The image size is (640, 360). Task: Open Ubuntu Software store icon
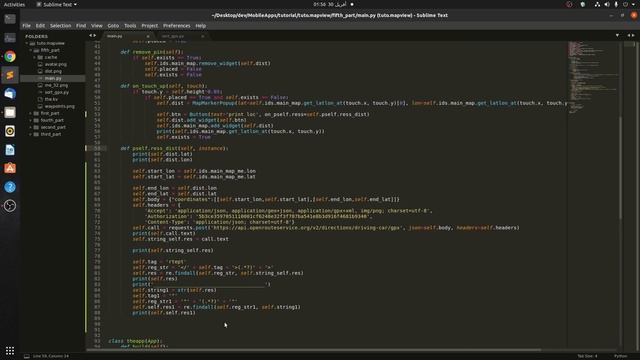tap(10, 168)
